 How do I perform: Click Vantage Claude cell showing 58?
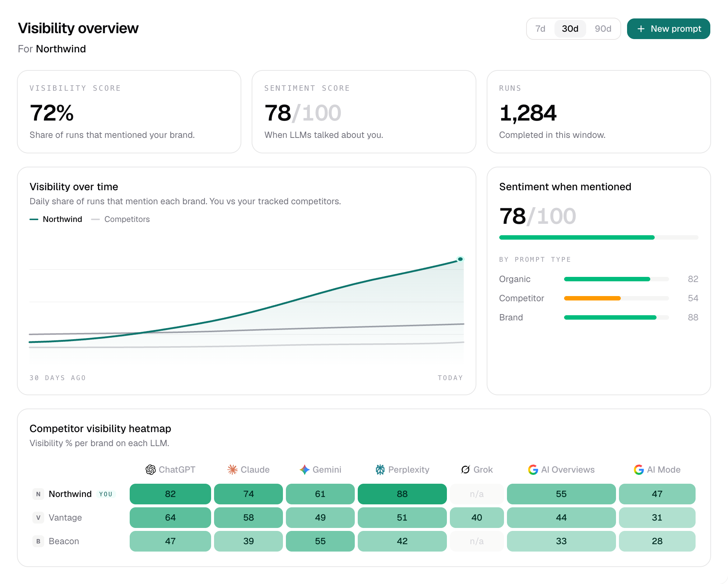(248, 518)
